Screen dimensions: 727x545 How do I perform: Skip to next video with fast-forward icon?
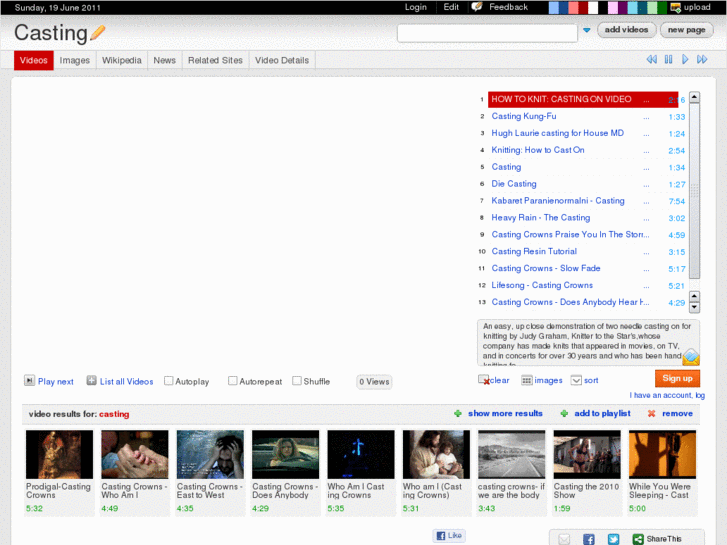702,59
